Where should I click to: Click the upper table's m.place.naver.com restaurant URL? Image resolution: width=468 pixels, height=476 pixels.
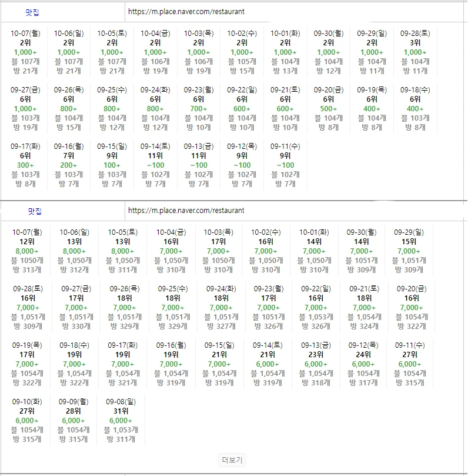point(186,12)
